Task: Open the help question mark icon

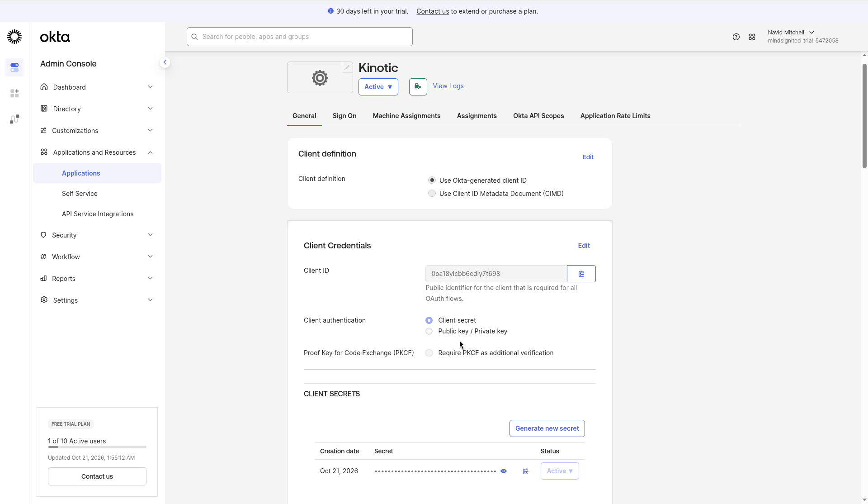Action: click(x=736, y=37)
